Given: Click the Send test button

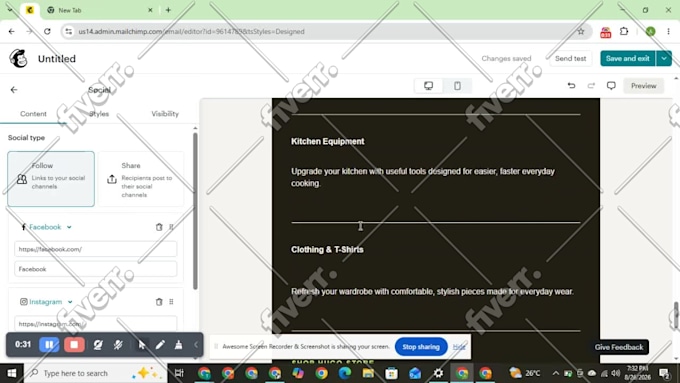Looking at the screenshot, I should pos(570,59).
